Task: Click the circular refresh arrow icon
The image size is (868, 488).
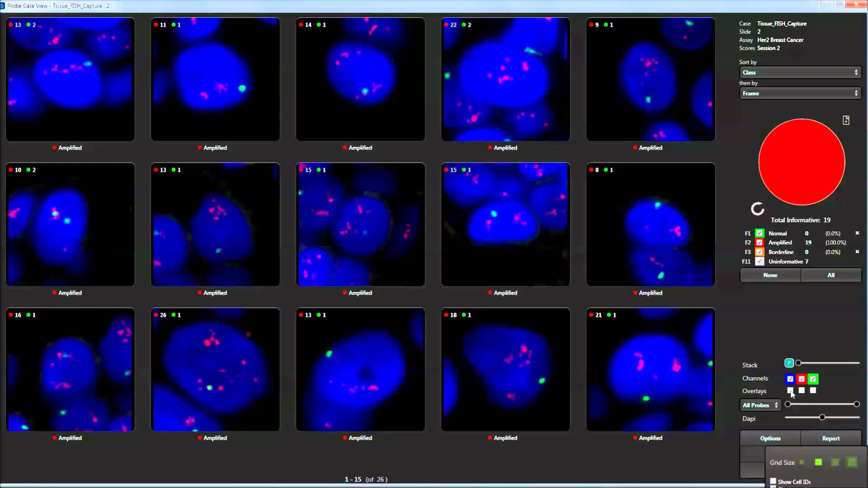Action: pyautogui.click(x=757, y=209)
